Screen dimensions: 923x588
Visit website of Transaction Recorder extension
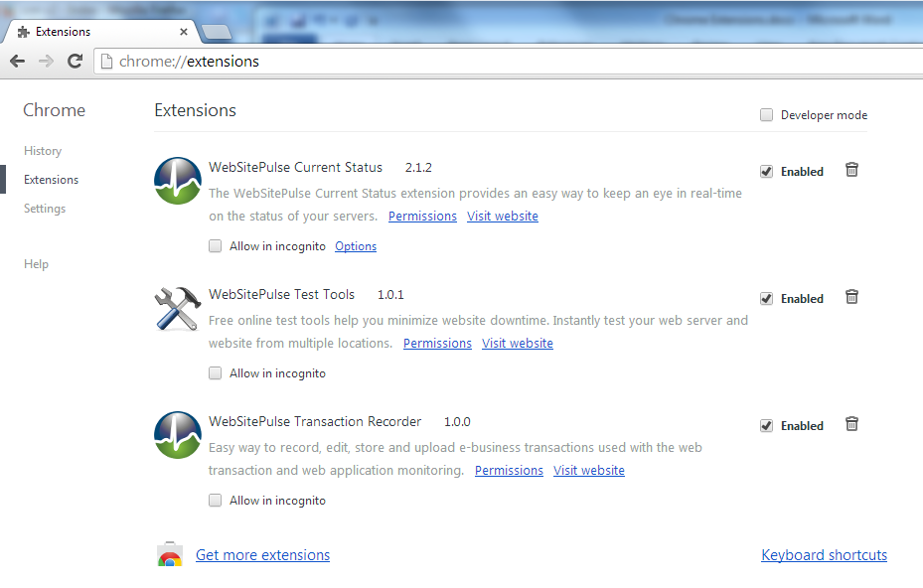[589, 470]
